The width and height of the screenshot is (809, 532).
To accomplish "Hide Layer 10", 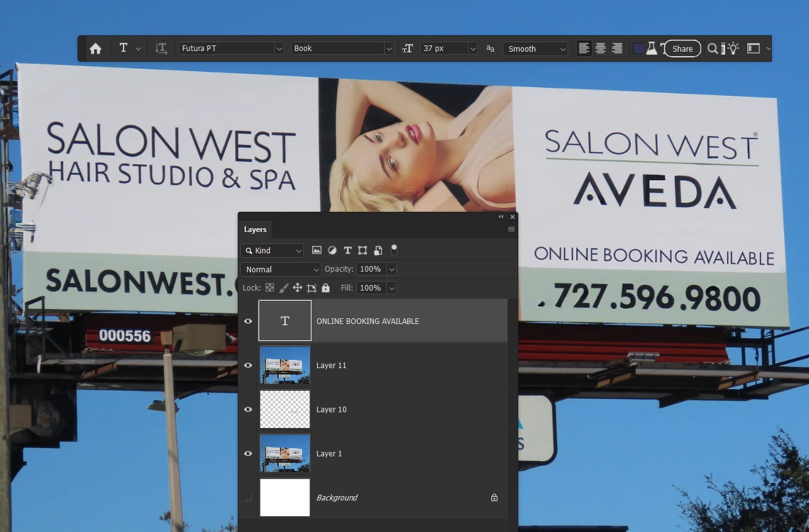I will point(248,410).
